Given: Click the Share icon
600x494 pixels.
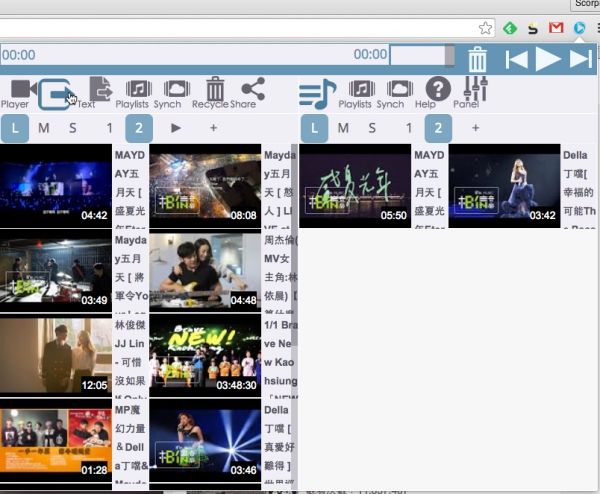Looking at the screenshot, I should pyautogui.click(x=252, y=90).
